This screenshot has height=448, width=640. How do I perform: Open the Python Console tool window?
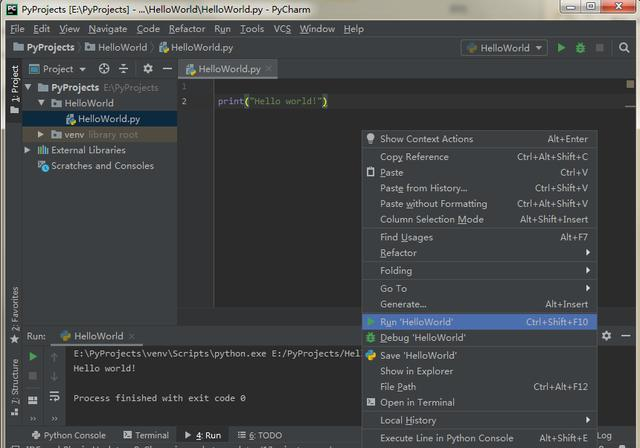69,435
